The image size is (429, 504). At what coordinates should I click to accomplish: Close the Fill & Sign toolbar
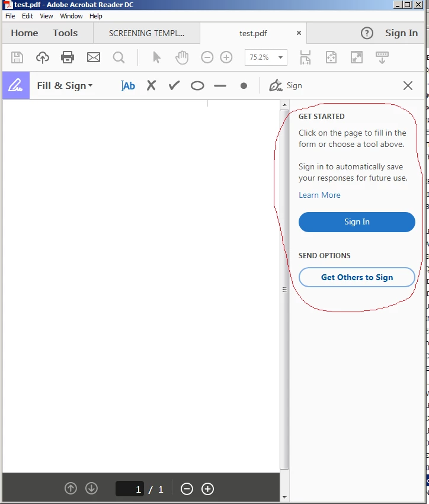(408, 85)
